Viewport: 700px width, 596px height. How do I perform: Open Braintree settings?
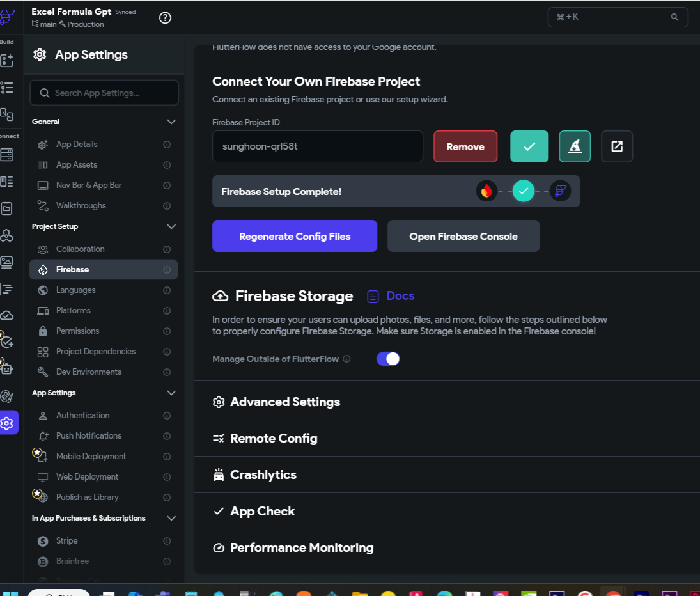pyautogui.click(x=104, y=561)
